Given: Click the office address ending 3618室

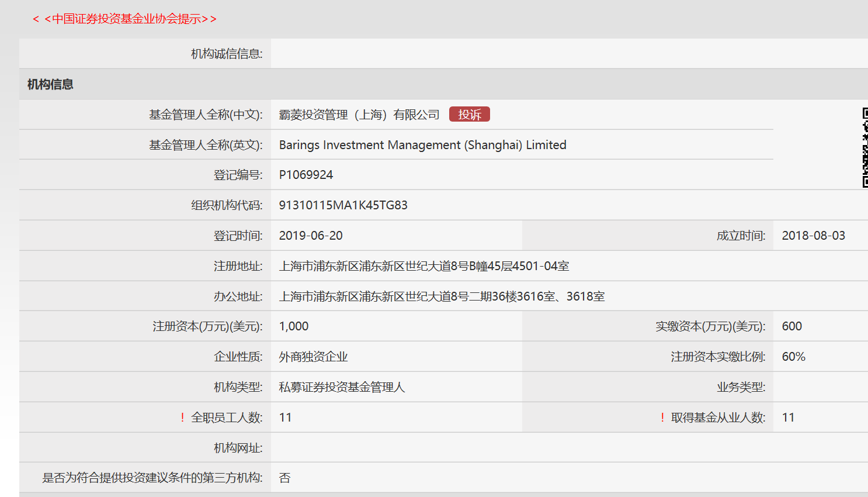Looking at the screenshot, I should click(x=442, y=296).
